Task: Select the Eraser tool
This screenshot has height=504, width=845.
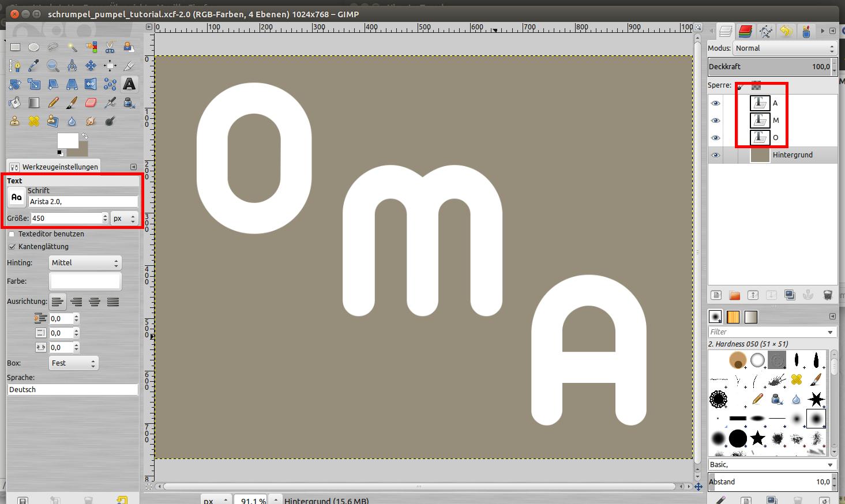Action: [91, 103]
